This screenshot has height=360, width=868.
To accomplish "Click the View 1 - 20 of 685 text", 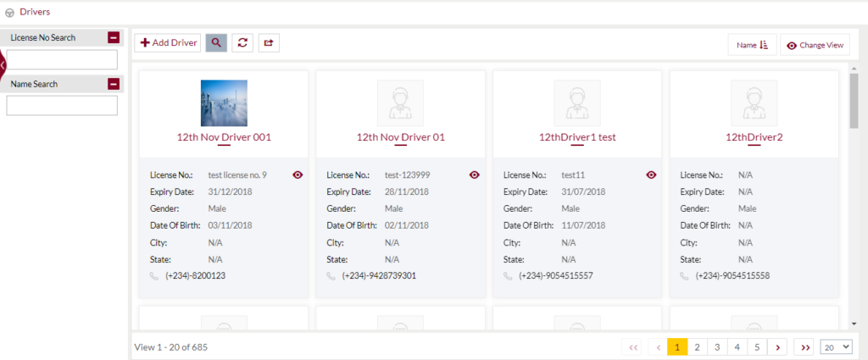I will pyautogui.click(x=171, y=347).
